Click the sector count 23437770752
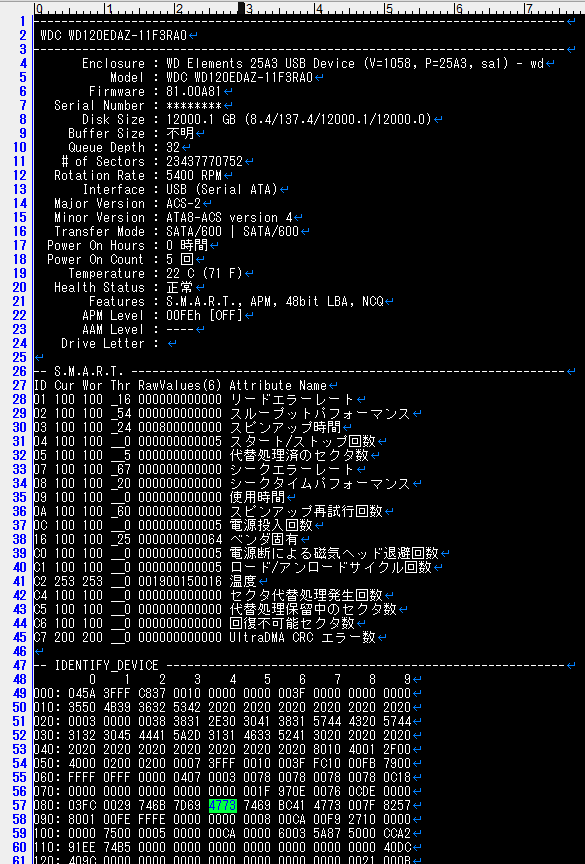The width and height of the screenshot is (585, 864). coord(204,161)
